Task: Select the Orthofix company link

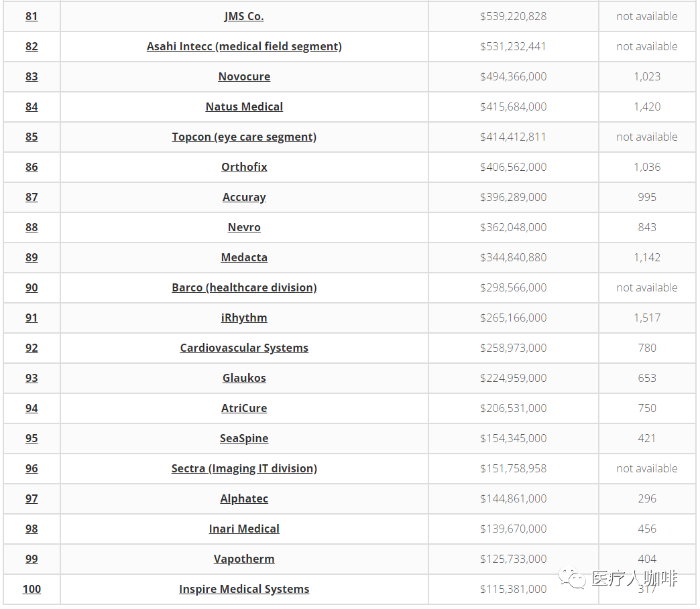Action: (244, 167)
